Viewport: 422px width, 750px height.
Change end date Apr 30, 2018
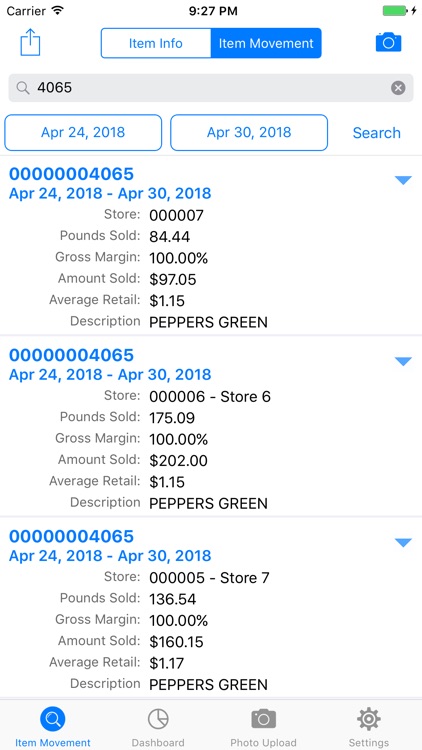pyautogui.click(x=249, y=132)
